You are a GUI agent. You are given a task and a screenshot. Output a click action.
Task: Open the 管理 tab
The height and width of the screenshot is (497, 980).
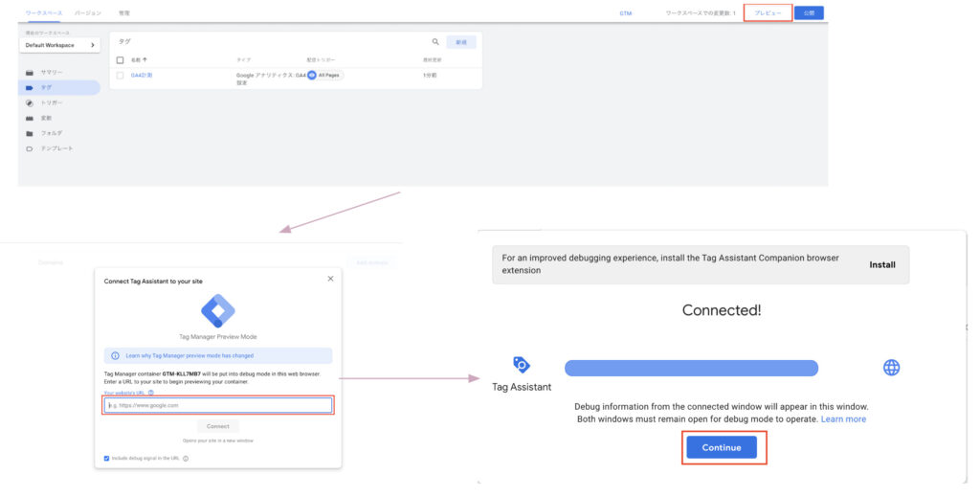pyautogui.click(x=123, y=13)
